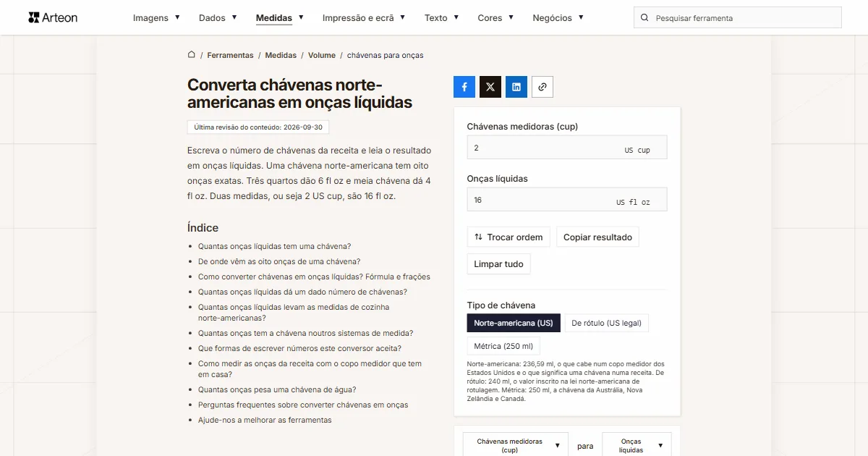Select De rótulo (US legal) cup type

606,323
